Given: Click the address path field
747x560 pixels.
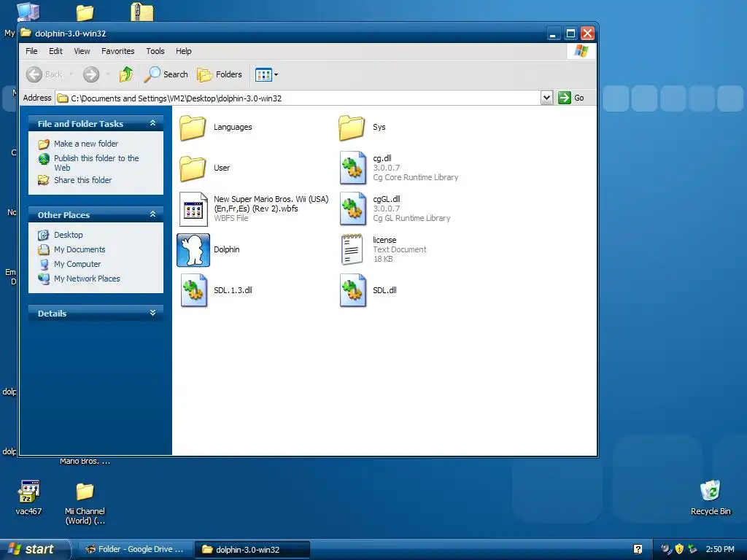Looking at the screenshot, I should pos(298,98).
